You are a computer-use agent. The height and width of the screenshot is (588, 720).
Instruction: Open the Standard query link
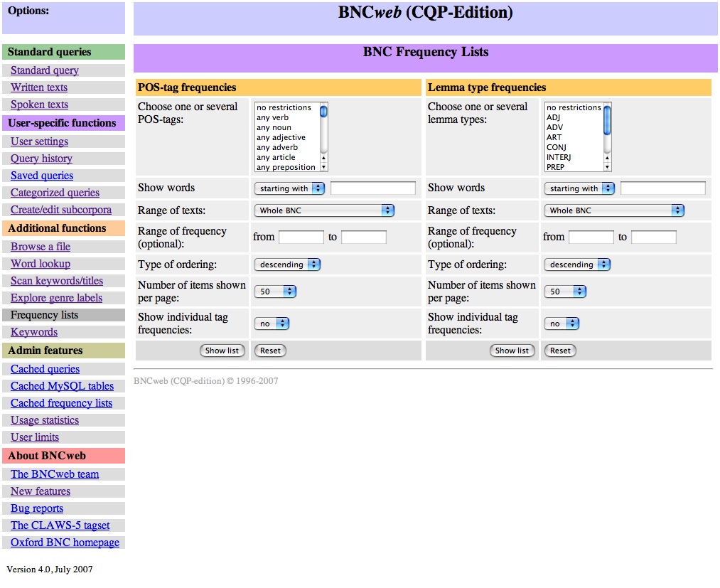point(45,70)
